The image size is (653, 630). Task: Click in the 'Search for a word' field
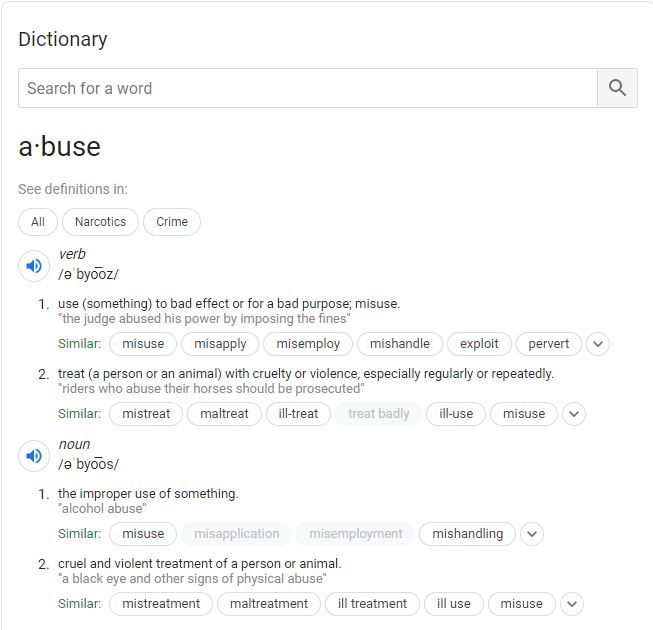[307, 88]
